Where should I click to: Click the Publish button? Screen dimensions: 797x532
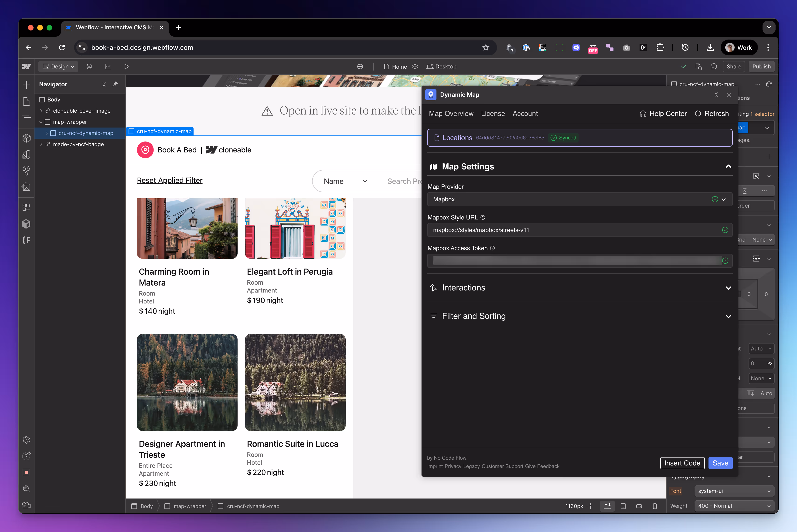tap(761, 67)
